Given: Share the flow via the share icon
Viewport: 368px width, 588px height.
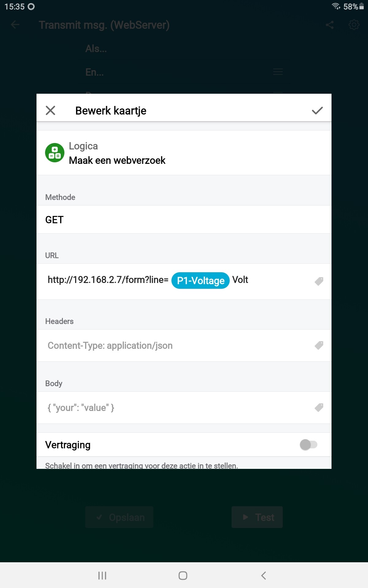Looking at the screenshot, I should point(330,25).
